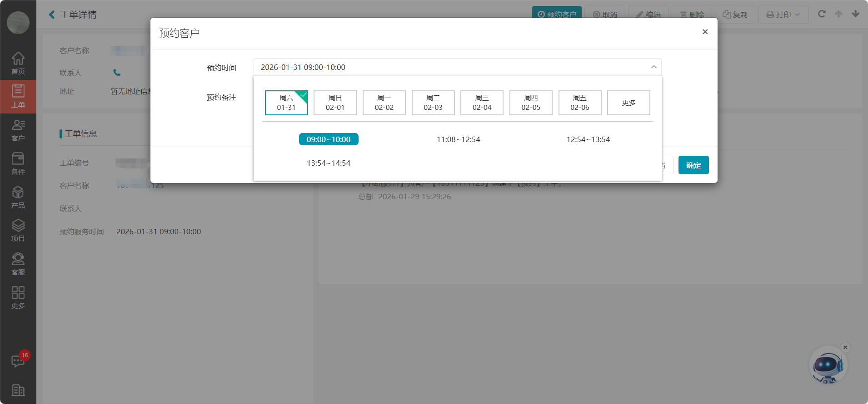Open the 打印 print dropdown
Screen dimensions: 868x404
(x=783, y=15)
